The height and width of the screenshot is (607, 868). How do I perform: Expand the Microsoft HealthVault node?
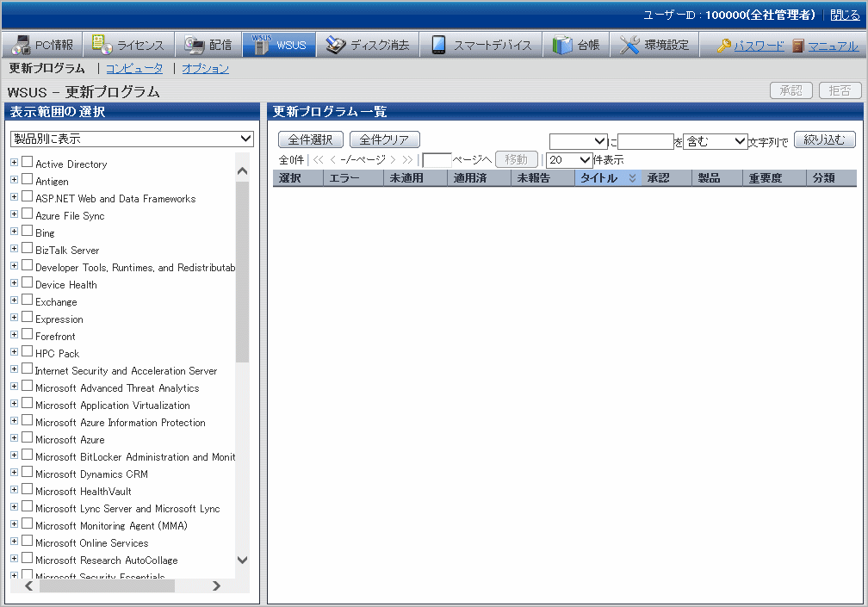click(15, 490)
